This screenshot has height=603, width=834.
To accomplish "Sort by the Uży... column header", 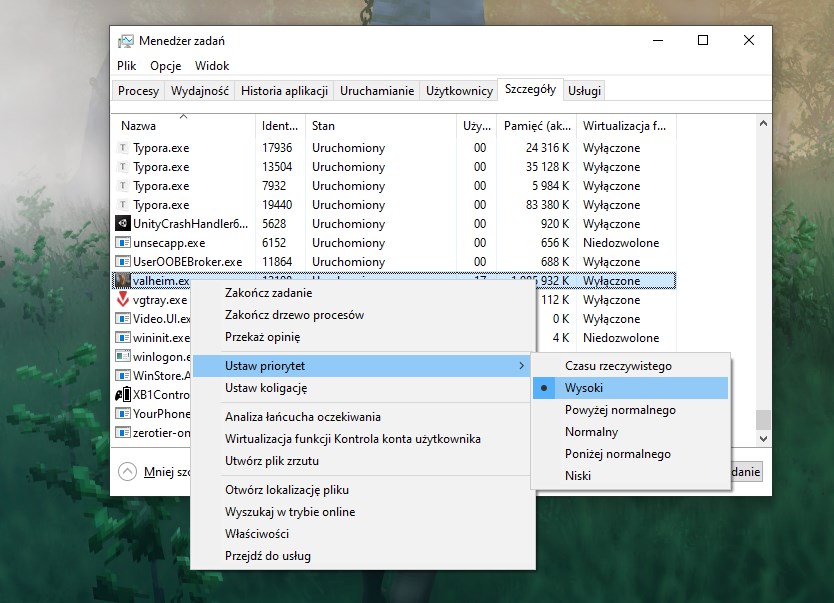I will click(477, 125).
